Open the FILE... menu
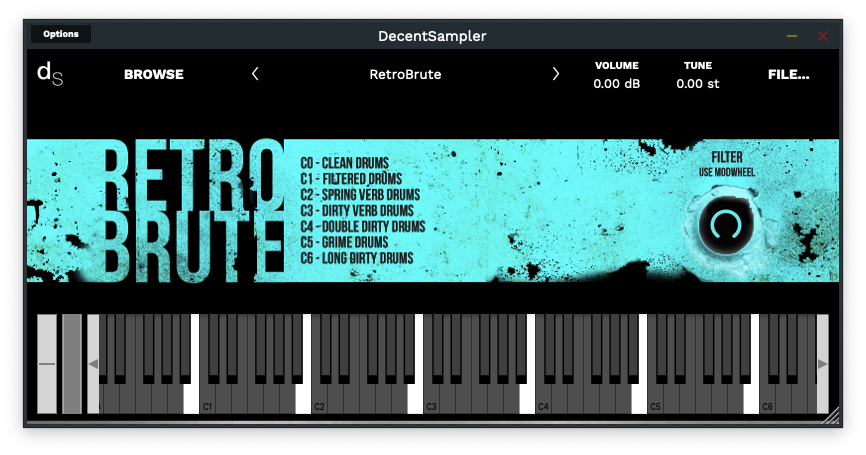 tap(788, 75)
